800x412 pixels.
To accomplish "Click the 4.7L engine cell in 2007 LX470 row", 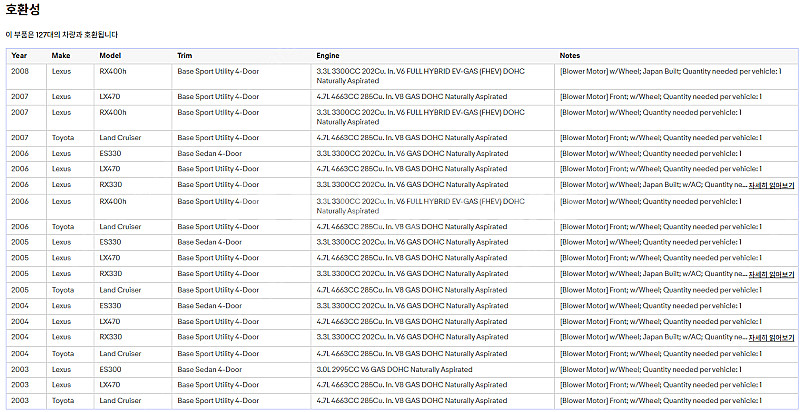I will [412, 97].
